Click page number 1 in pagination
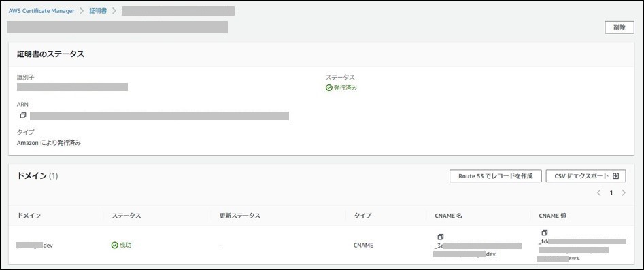The height and width of the screenshot is (270, 644). tap(611, 192)
